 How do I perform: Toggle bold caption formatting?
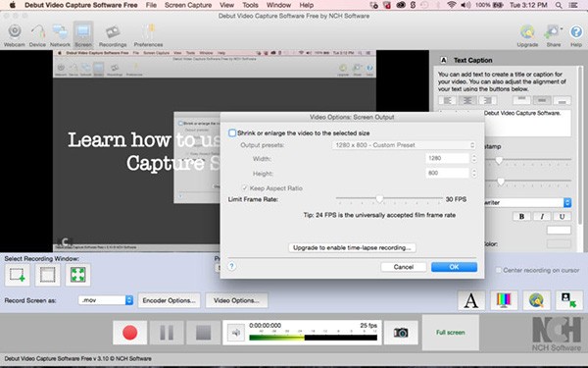tap(521, 216)
